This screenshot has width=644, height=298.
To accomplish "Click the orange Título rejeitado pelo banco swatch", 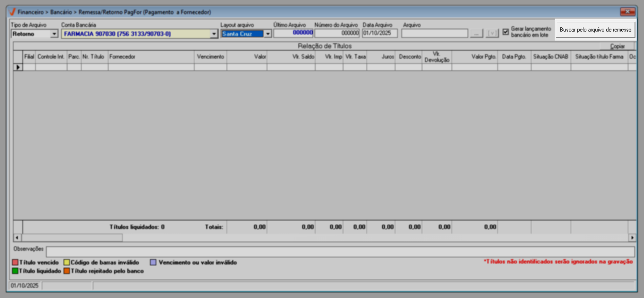I will point(67,271).
